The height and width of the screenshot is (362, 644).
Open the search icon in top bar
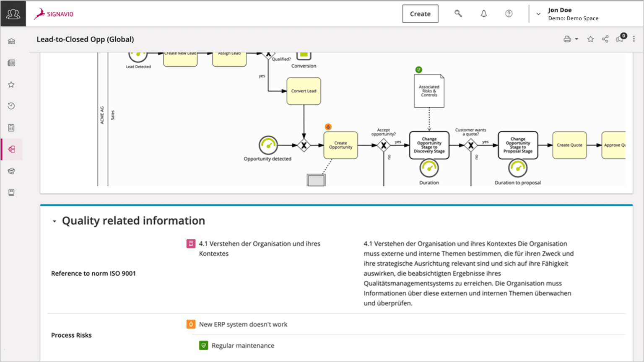coord(458,13)
